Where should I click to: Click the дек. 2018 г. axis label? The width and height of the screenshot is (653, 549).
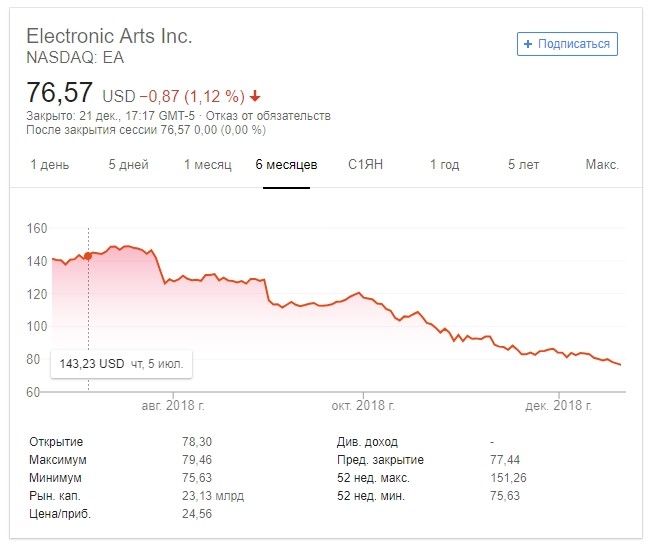[x=558, y=405]
